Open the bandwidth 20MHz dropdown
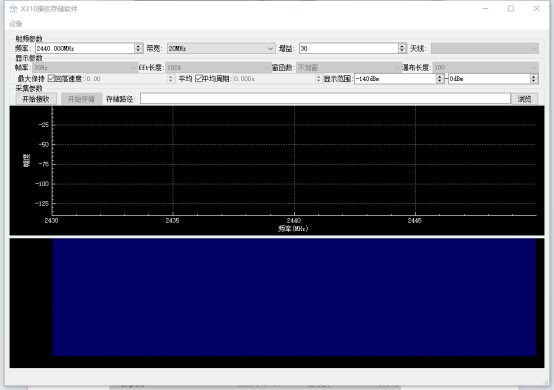The width and height of the screenshot is (554, 390). click(x=221, y=48)
